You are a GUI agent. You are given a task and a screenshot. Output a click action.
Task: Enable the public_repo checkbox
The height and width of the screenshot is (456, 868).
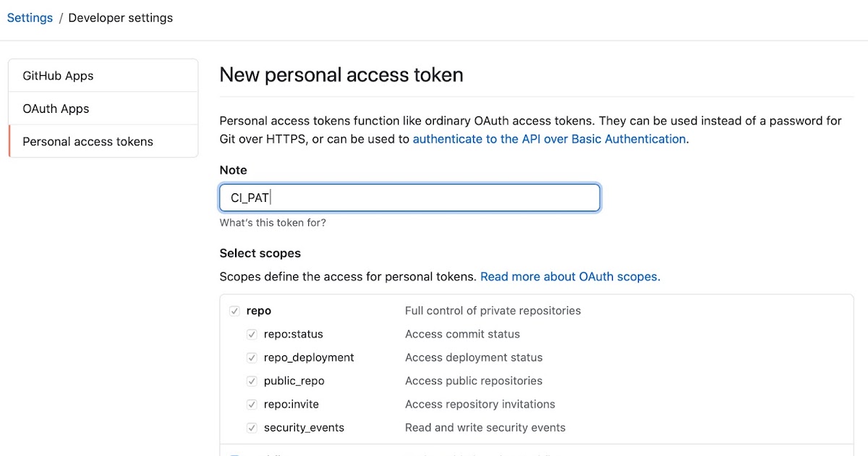[252, 380]
